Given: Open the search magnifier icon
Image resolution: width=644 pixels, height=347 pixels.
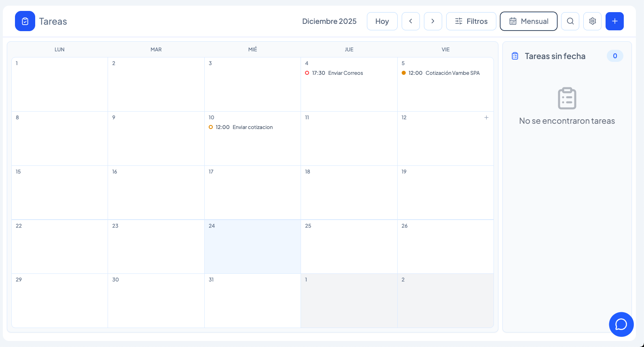Looking at the screenshot, I should (x=570, y=21).
